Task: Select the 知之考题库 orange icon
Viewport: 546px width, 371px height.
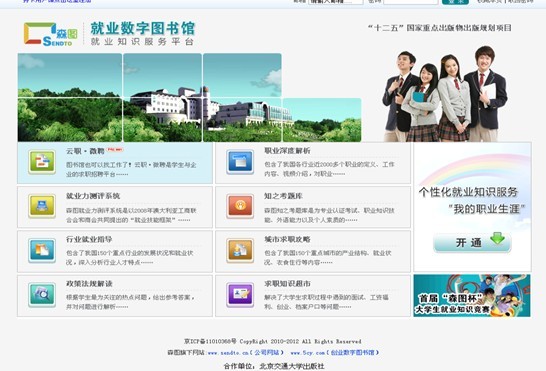Action: (x=240, y=206)
